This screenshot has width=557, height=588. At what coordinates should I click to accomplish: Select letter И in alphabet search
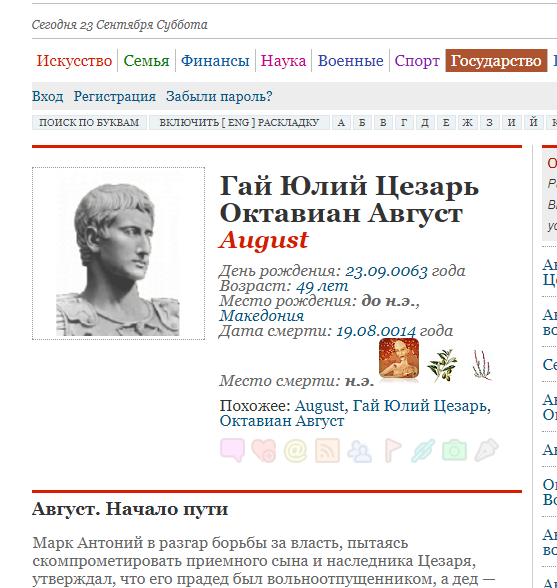511,123
